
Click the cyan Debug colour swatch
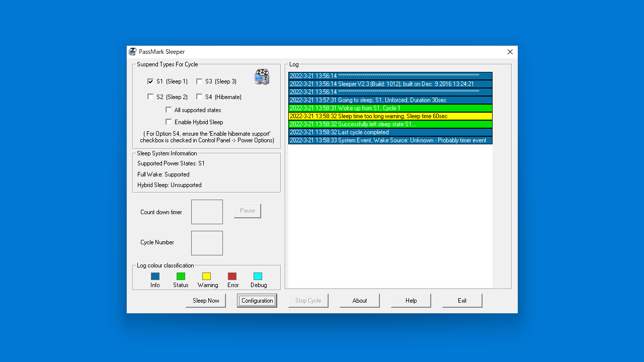(258, 276)
